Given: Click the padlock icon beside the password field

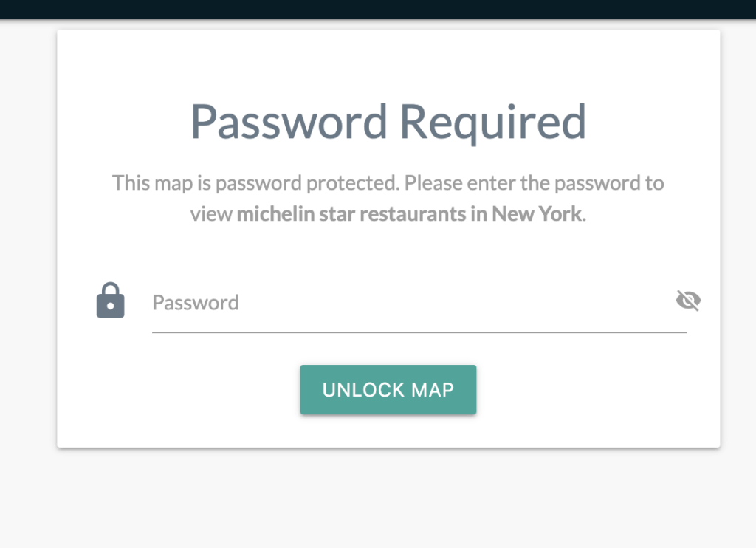Looking at the screenshot, I should [110, 301].
